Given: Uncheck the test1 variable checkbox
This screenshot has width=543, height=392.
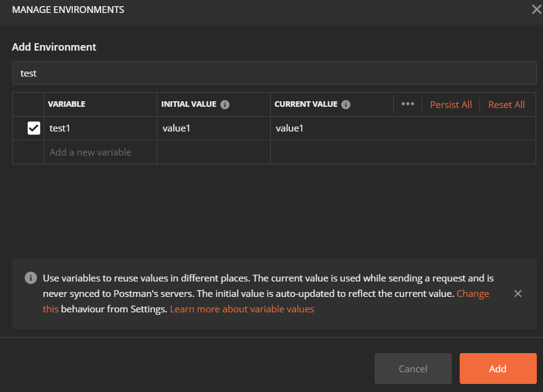Looking at the screenshot, I should 34,128.
